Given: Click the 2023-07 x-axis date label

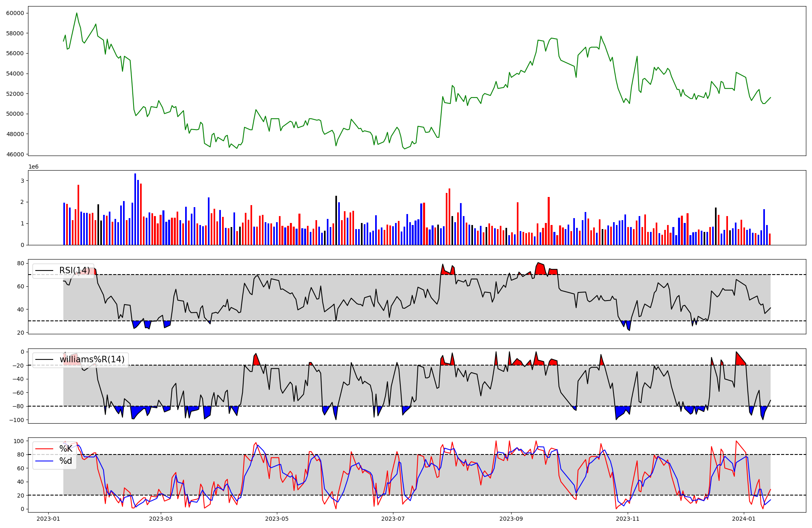Looking at the screenshot, I should pyautogui.click(x=393, y=519).
